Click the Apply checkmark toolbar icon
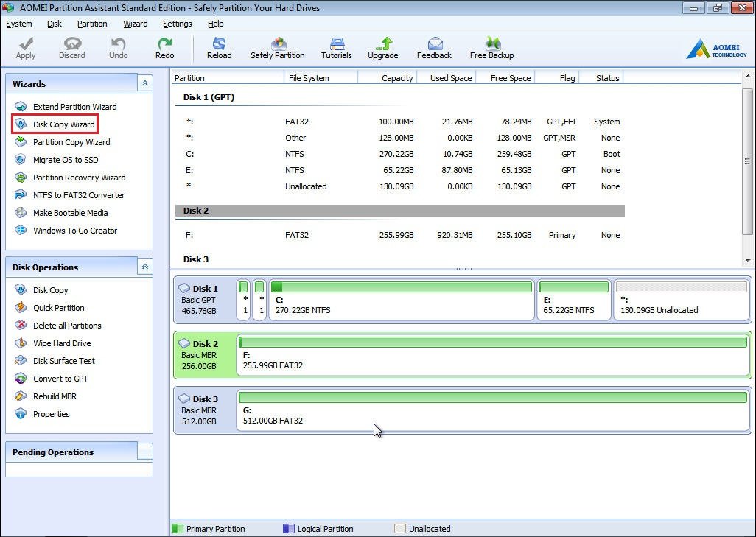This screenshot has height=537, width=756. [26, 44]
